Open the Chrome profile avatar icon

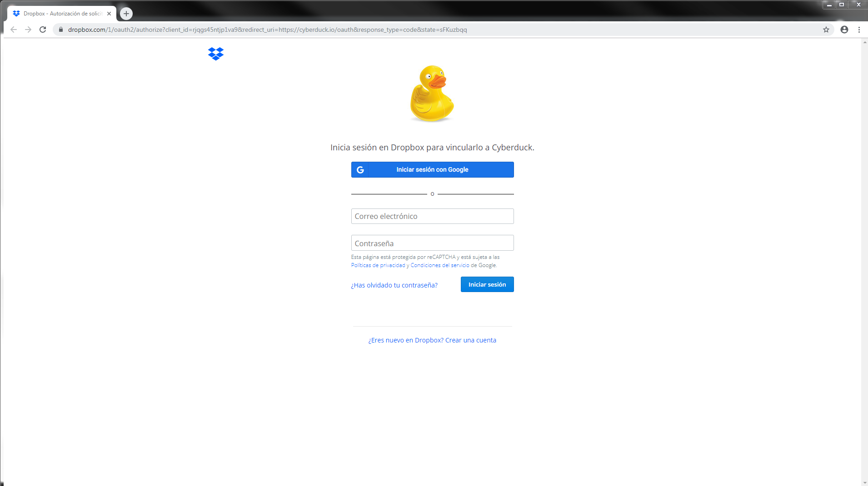click(x=844, y=30)
